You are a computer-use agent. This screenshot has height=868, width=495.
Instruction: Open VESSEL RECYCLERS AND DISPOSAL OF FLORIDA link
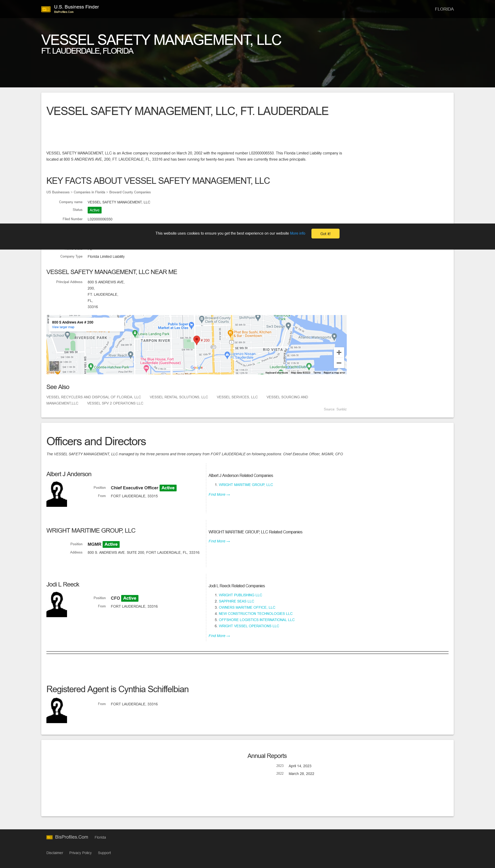[x=94, y=397]
